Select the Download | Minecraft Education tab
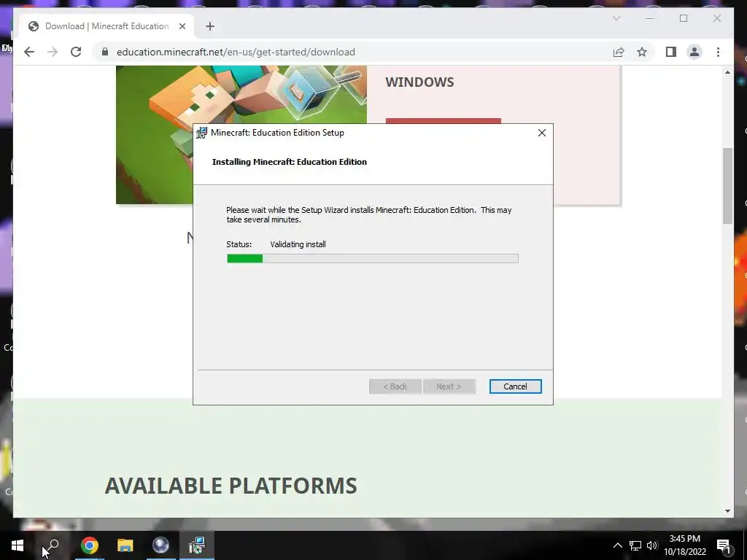Viewport: 747px width, 560px height. click(x=107, y=26)
